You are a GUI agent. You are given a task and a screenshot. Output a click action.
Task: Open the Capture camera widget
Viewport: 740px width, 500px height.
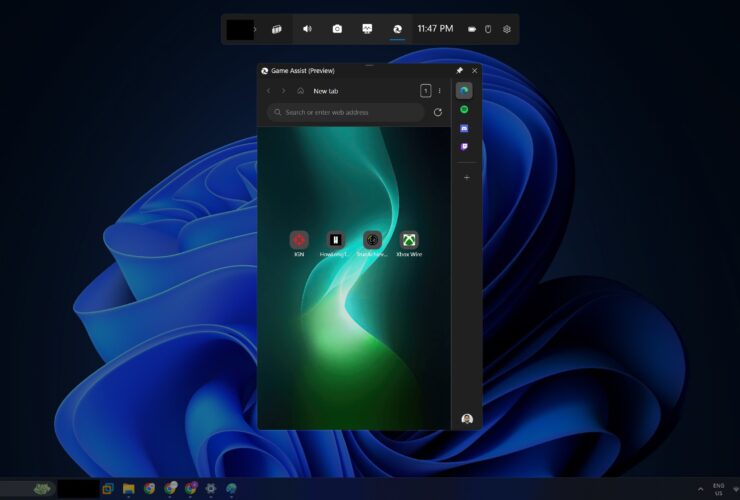(337, 29)
